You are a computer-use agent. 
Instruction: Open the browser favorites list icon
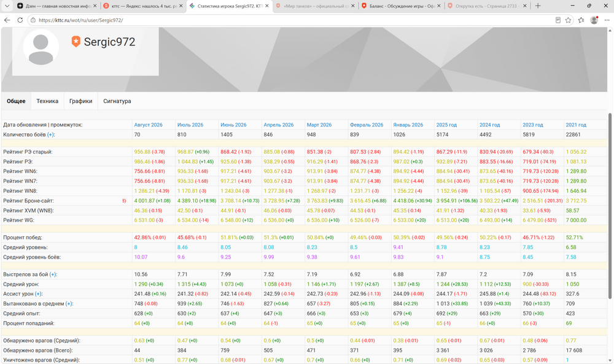tap(581, 20)
